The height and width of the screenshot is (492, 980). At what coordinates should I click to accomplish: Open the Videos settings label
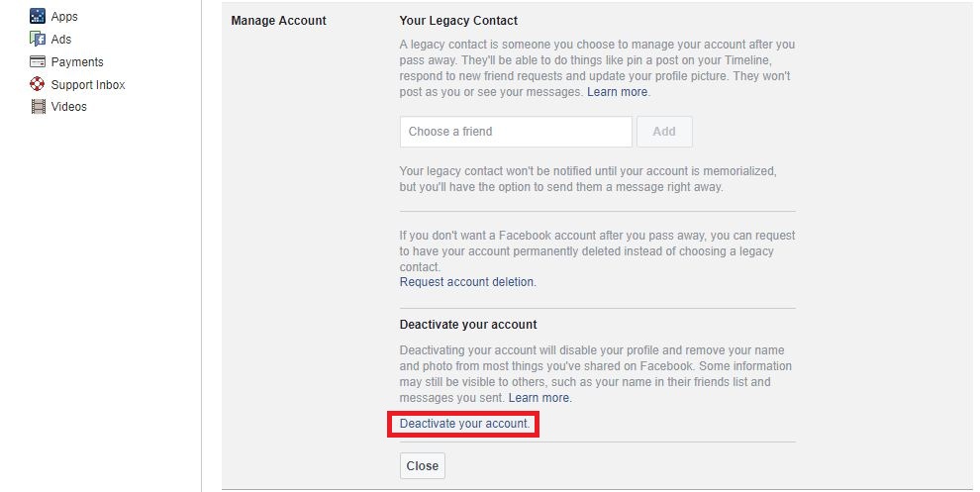point(69,107)
